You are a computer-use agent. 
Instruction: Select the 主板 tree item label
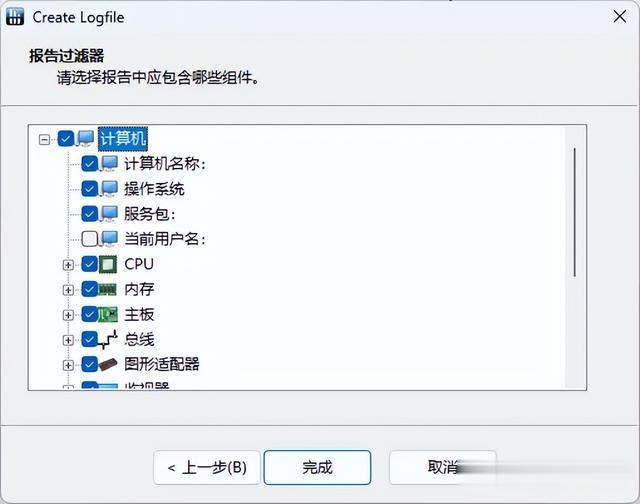[139, 315]
